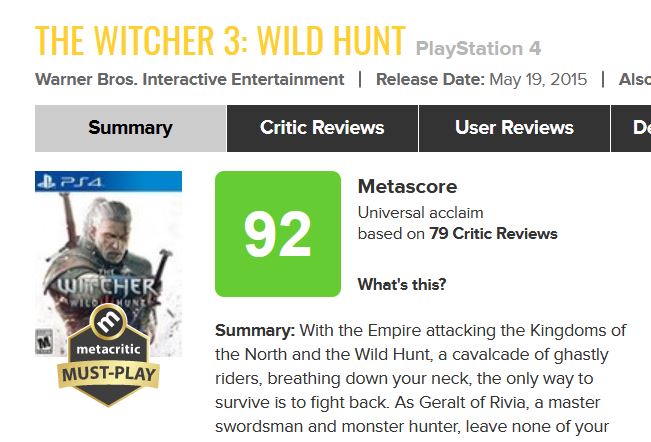
Task: Click the green 92 Metascore box
Action: pos(277,234)
